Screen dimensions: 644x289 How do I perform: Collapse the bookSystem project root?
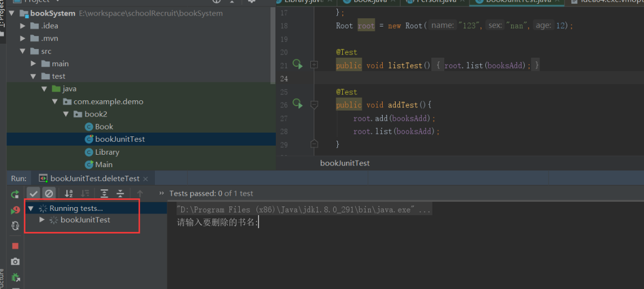tap(11, 13)
